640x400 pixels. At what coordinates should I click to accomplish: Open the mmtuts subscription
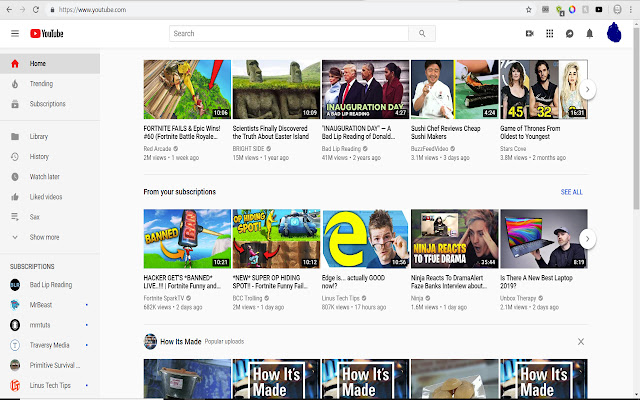[x=50, y=325]
